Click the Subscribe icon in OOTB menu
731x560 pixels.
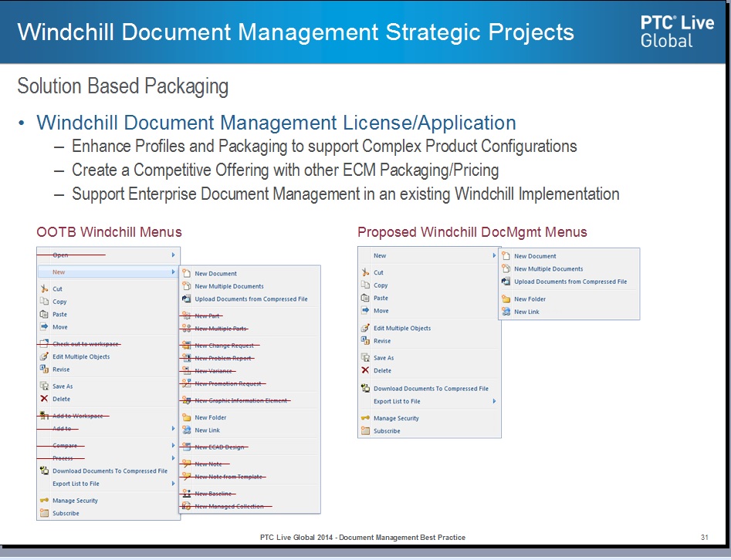(x=44, y=513)
